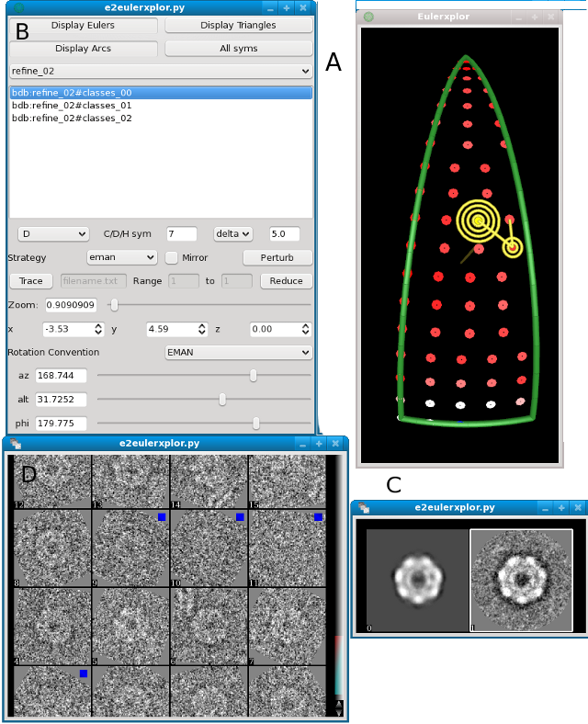The height and width of the screenshot is (724, 588).
Task: Click the Zoom slider handle
Action: (x=115, y=305)
